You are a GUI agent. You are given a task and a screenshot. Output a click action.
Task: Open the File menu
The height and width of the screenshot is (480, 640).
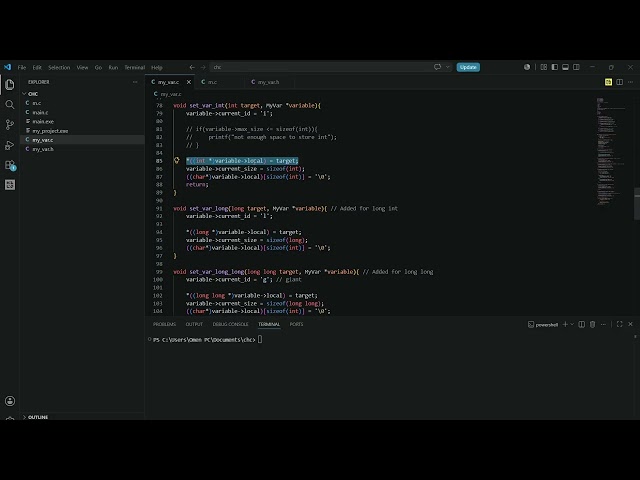22,67
